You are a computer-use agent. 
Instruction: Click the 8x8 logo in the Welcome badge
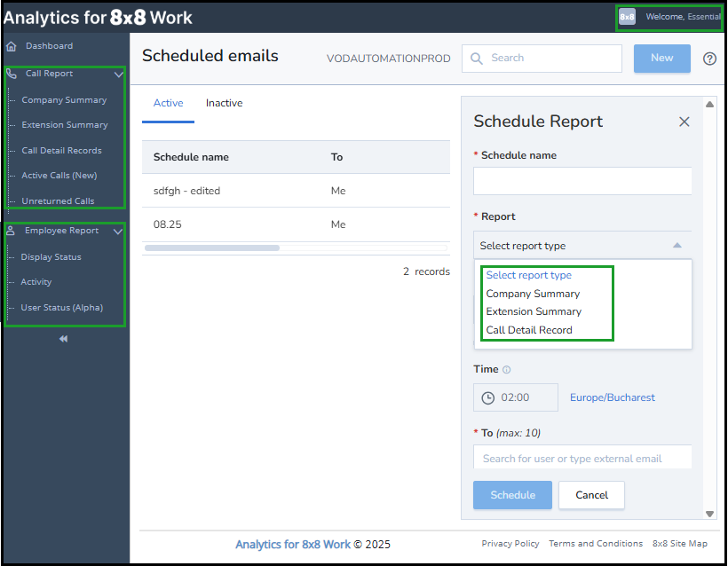click(628, 16)
